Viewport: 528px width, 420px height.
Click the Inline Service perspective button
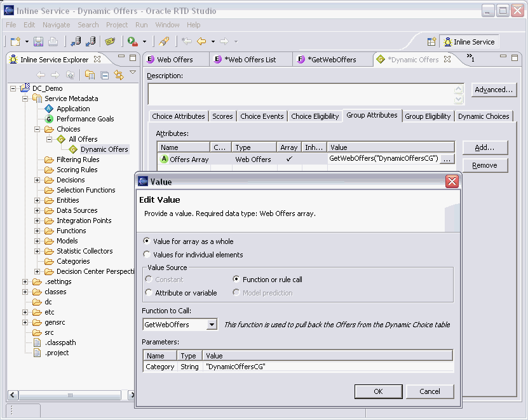point(470,42)
